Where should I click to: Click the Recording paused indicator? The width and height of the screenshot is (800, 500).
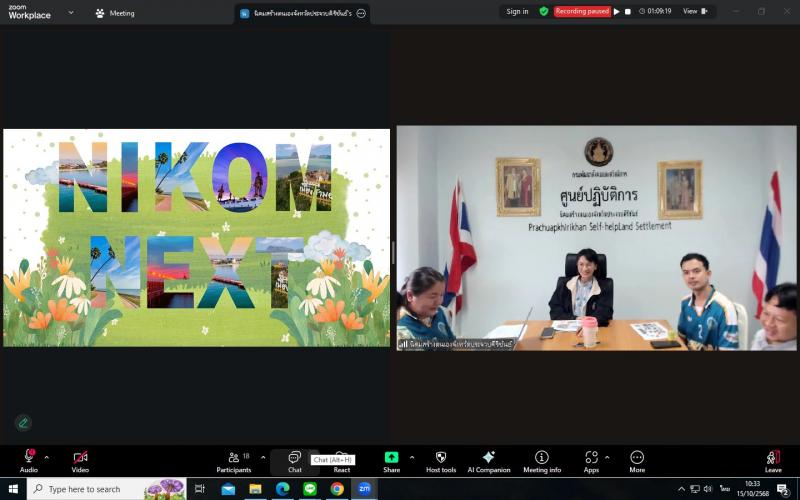(x=582, y=11)
